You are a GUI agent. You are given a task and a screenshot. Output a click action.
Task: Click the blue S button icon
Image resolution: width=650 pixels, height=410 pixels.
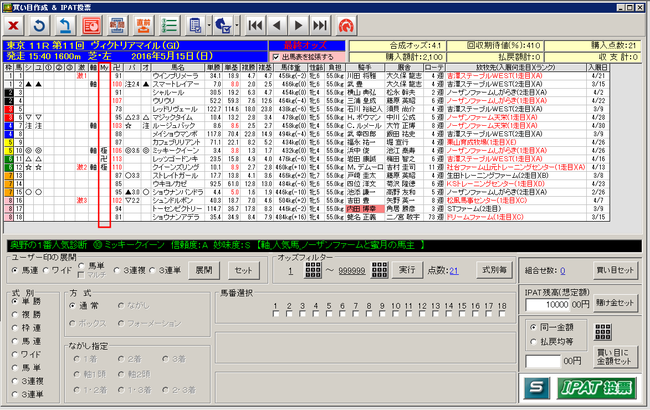click(x=536, y=388)
